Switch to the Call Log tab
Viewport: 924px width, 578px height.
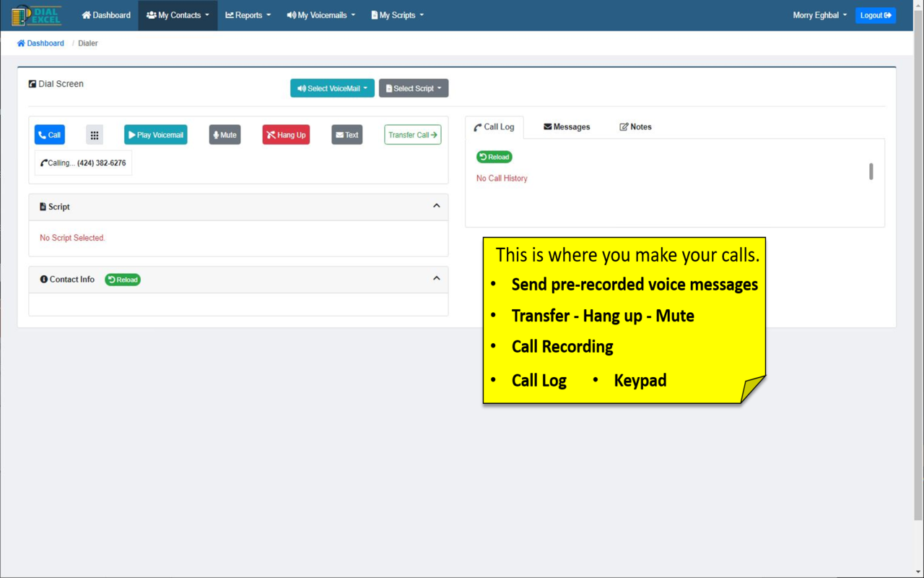click(x=494, y=127)
